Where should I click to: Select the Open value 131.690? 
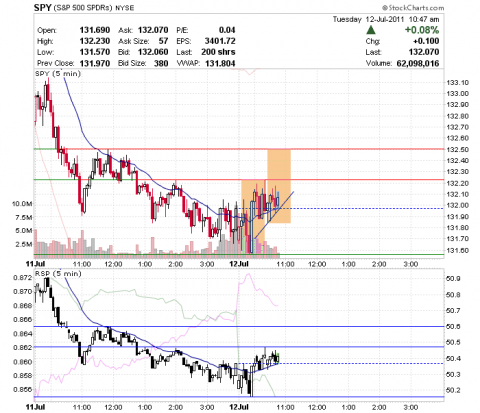pyautogui.click(x=95, y=30)
